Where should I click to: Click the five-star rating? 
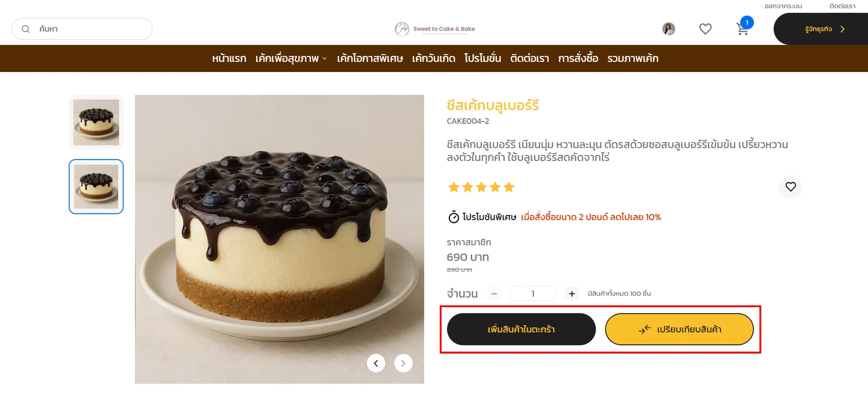481,187
